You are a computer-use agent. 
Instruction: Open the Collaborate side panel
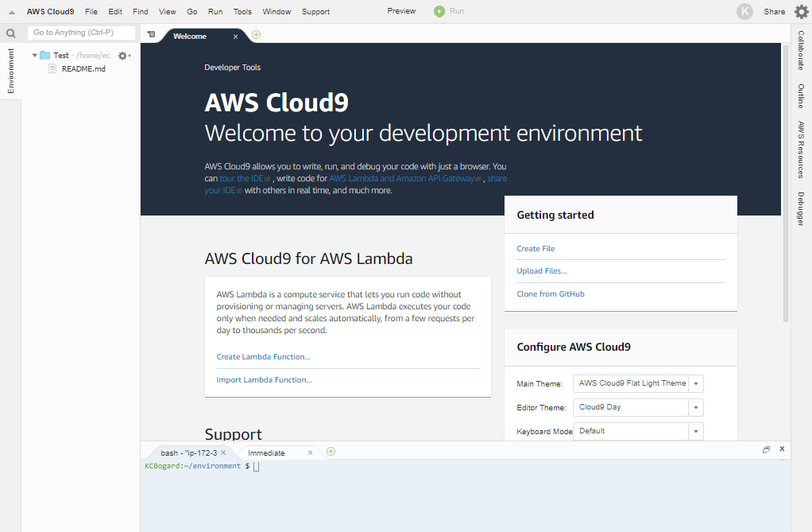pyautogui.click(x=801, y=50)
